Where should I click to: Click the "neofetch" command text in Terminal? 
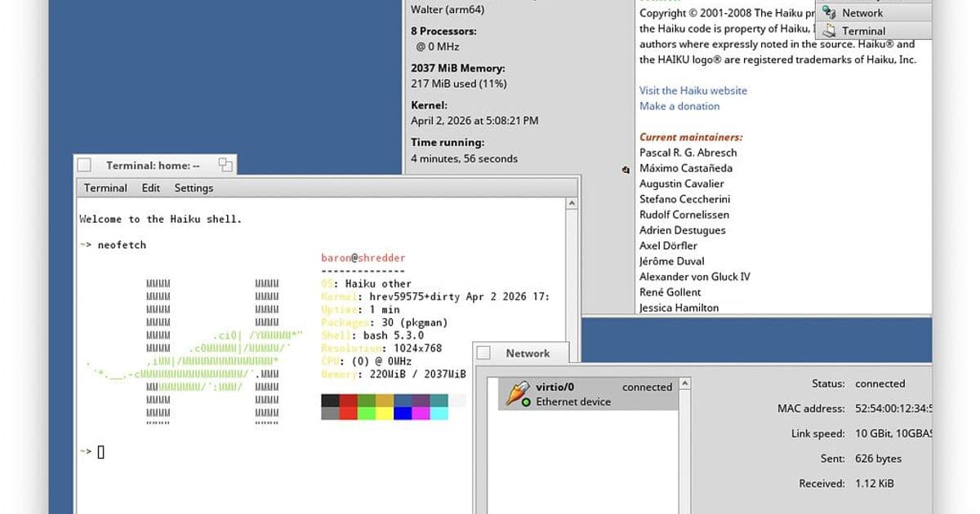(122, 244)
